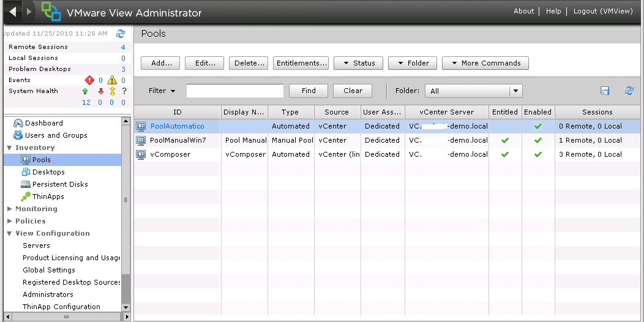Click the vComposer row pool icon
Viewport: 644px width, 322px height.
coord(141,154)
